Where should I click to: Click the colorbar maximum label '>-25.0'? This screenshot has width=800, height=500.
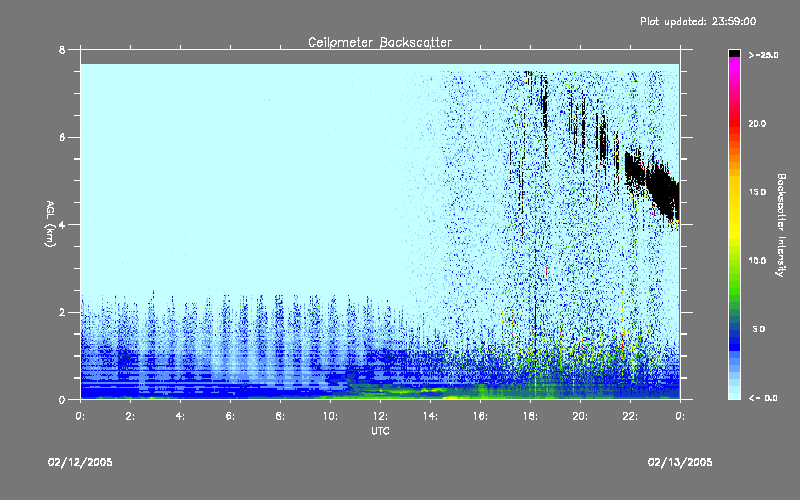[x=763, y=55]
